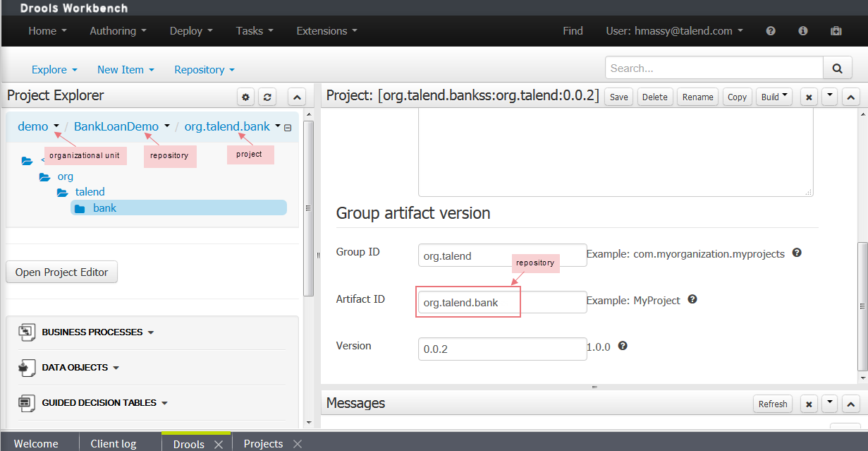Screen dimensions: 868x451
Task: Collapse the breadcrumb minus box icon
Action: click(x=288, y=128)
